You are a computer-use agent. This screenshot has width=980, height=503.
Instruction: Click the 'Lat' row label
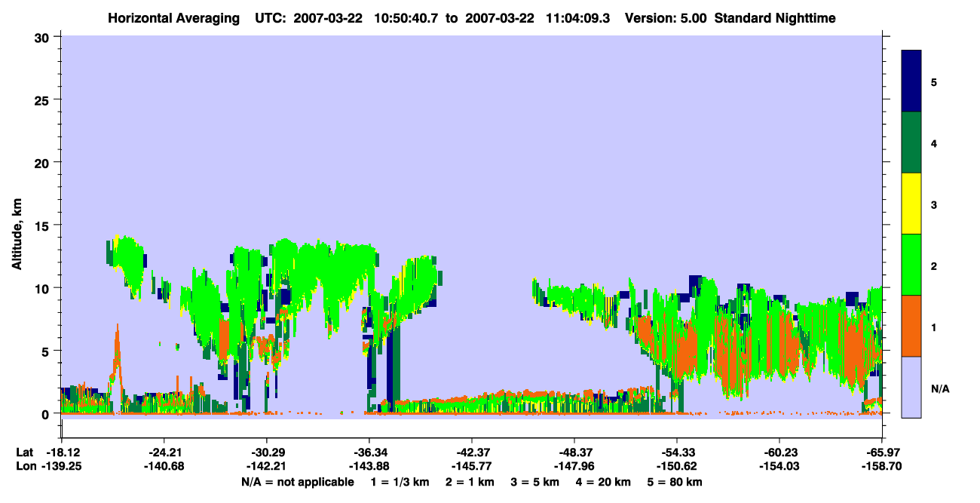coord(24,452)
